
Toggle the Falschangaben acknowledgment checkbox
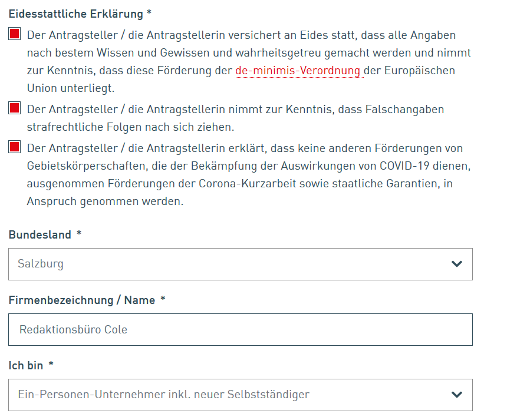point(15,108)
